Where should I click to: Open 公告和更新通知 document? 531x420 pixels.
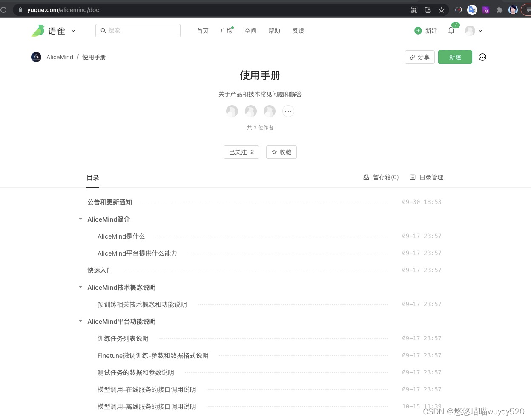tap(110, 202)
